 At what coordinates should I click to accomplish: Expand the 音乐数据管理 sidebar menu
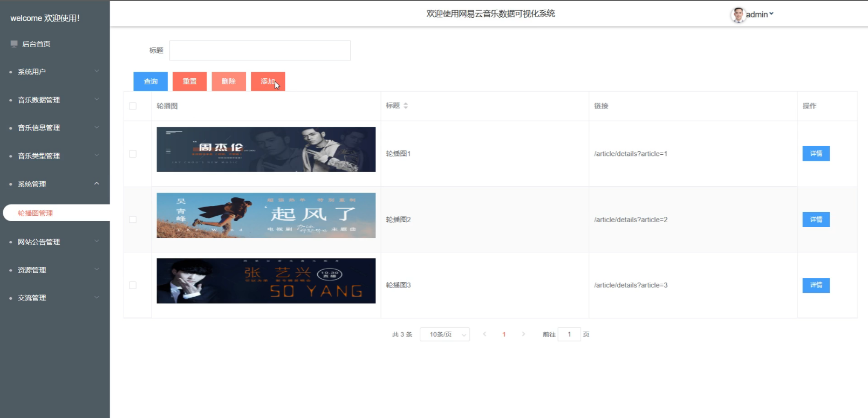[x=55, y=100]
